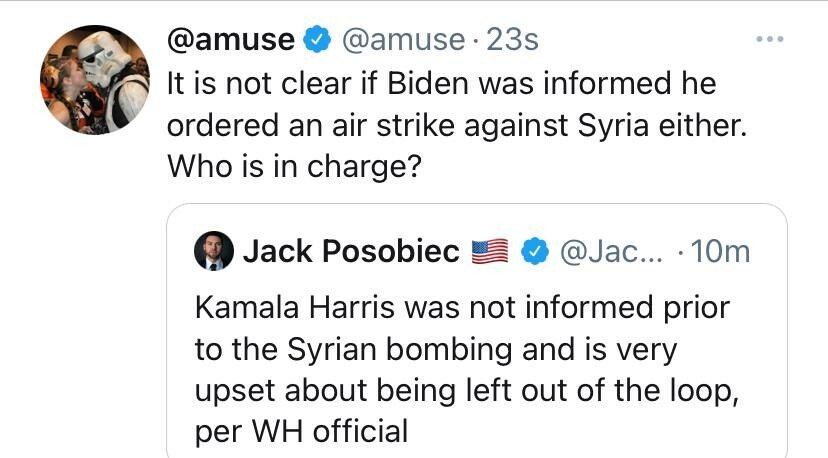Open quoted tweet via the 10m timestamp
This screenshot has width=828, height=458.
click(719, 253)
